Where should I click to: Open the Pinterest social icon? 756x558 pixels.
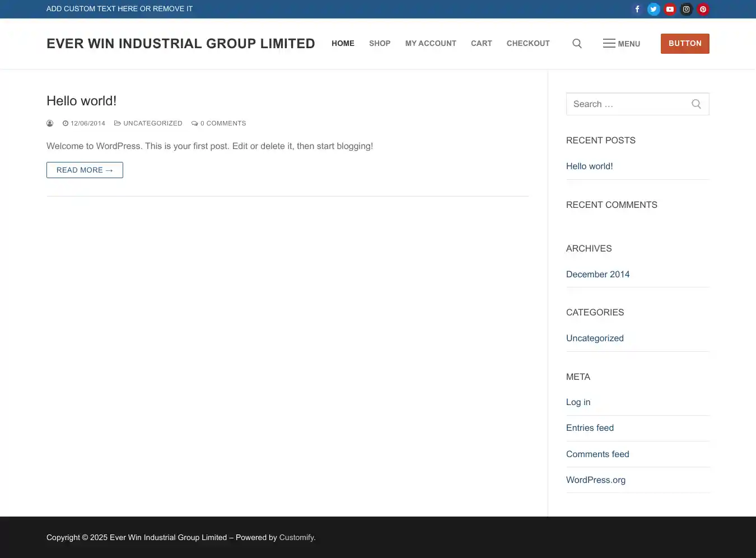pos(703,9)
